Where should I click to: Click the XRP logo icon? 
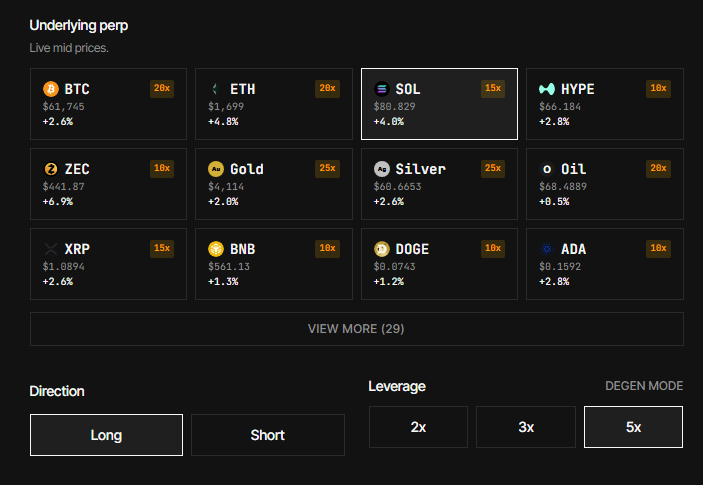coord(51,249)
